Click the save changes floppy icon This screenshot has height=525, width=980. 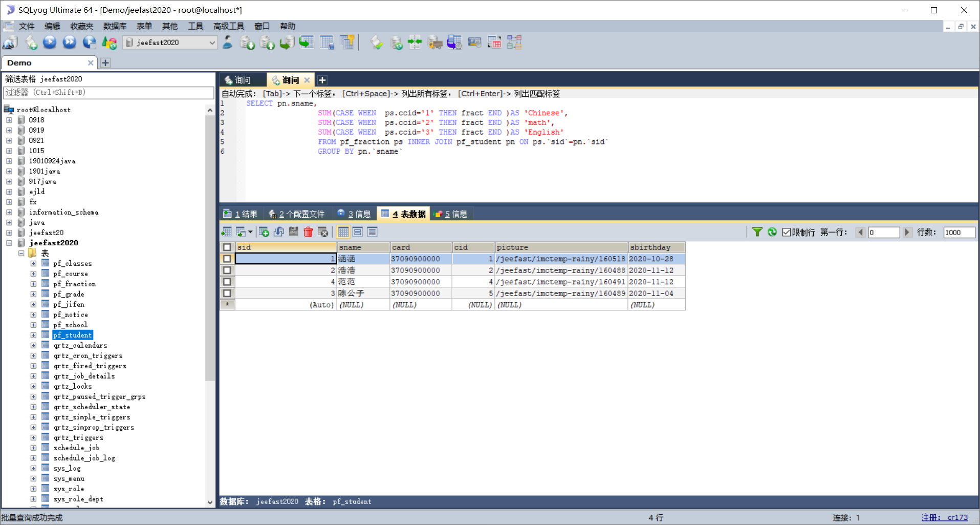pos(293,232)
